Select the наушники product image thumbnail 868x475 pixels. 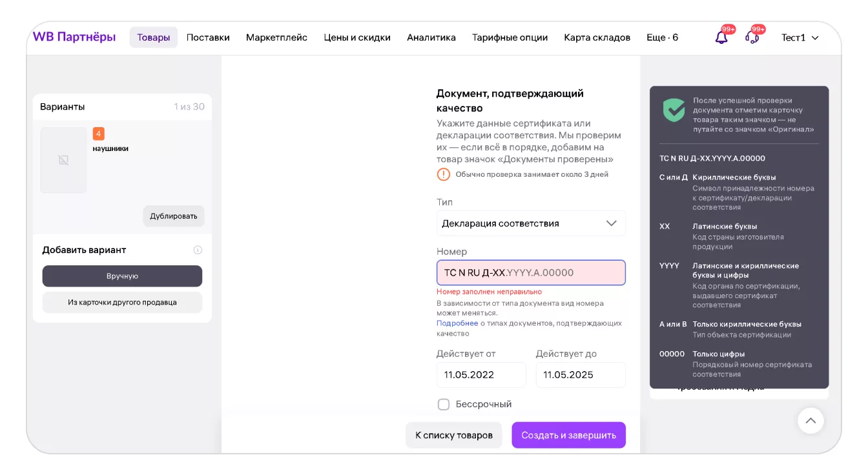(63, 160)
